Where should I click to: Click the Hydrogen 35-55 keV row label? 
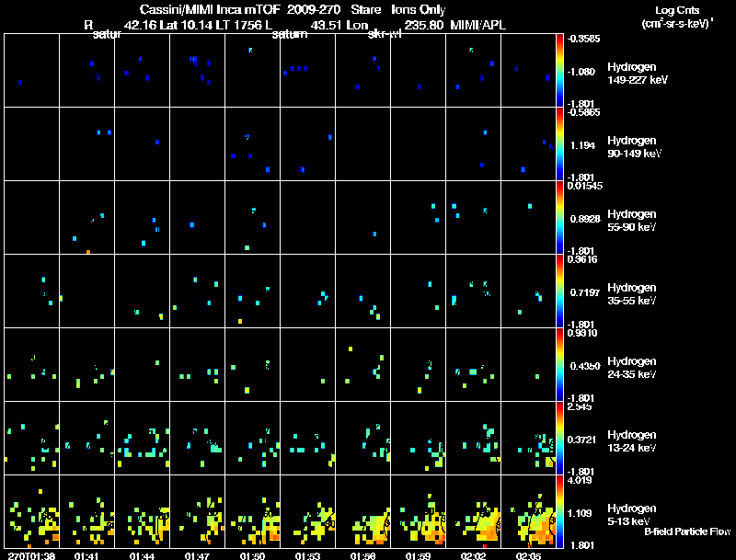tap(632, 294)
